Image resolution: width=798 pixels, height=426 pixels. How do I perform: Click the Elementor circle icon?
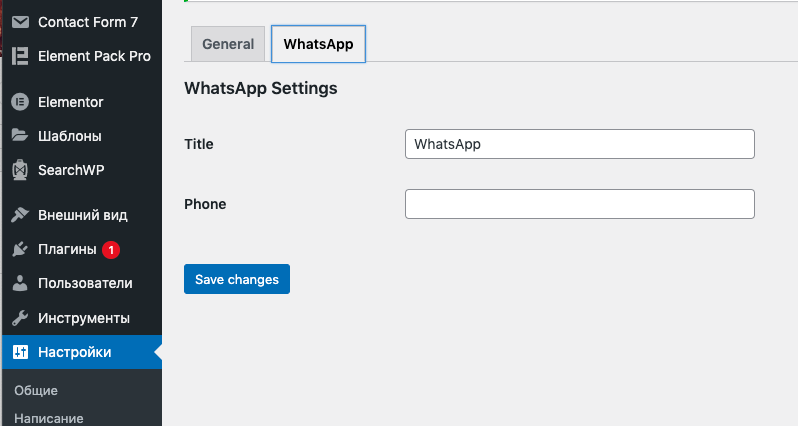click(20, 102)
